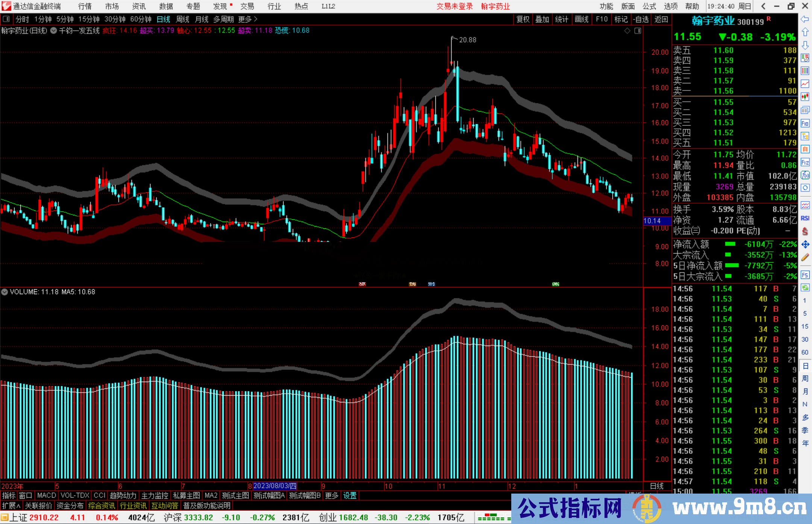Screen dimensions: 812x524
Task: Click the RSI indicator sidebar icon
Action: click(x=805, y=218)
